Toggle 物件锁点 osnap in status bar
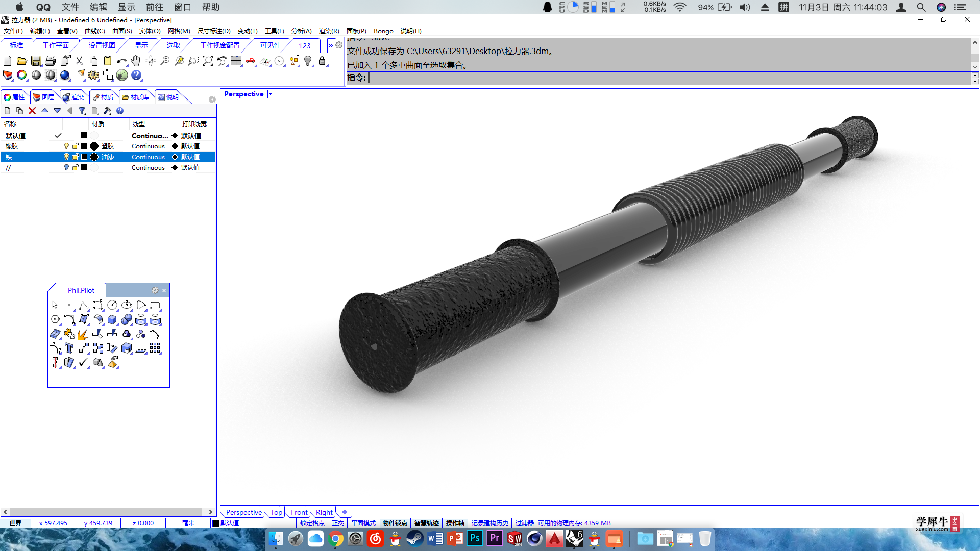Image resolution: width=980 pixels, height=551 pixels. click(x=395, y=523)
